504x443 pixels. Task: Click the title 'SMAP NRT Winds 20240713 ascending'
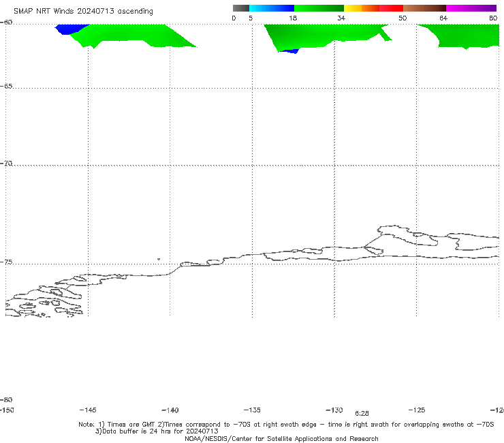(83, 11)
